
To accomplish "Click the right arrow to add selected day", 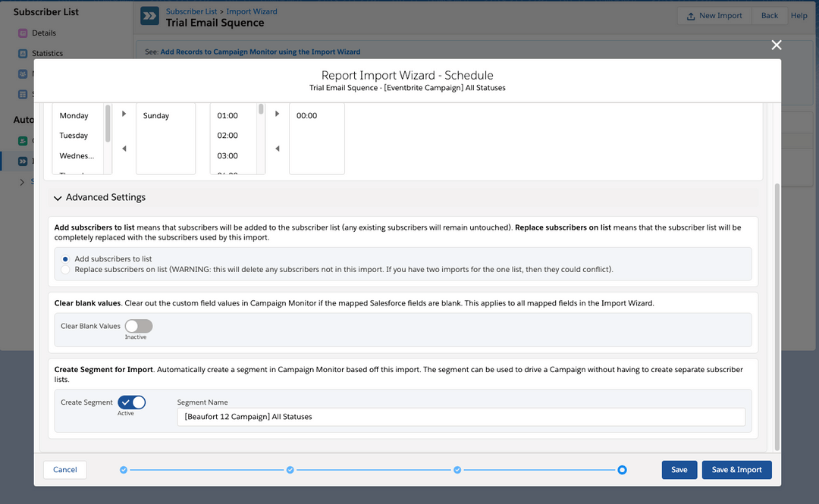I will point(124,114).
